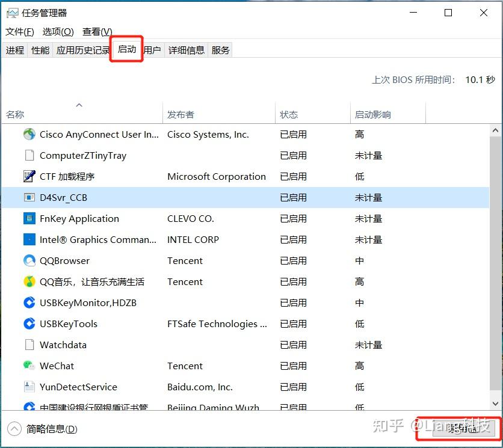Open the 详细信息 tab
503x448 pixels.
[187, 50]
